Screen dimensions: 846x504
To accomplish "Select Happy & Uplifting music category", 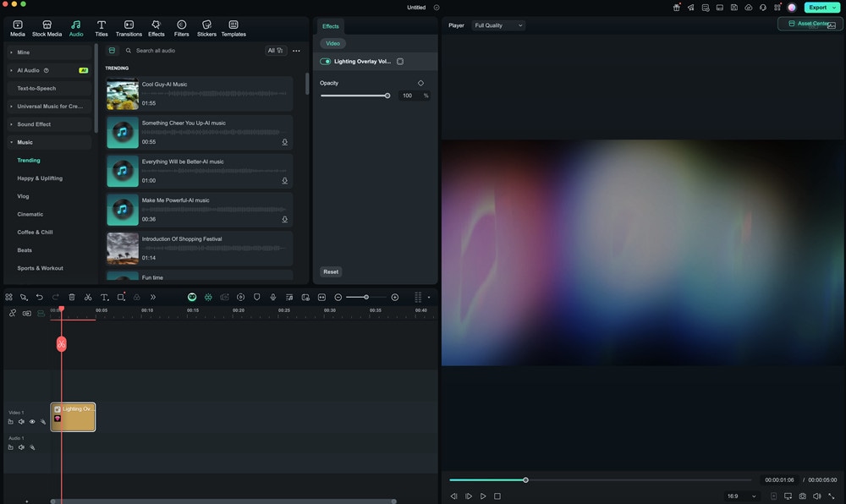I will coord(40,178).
